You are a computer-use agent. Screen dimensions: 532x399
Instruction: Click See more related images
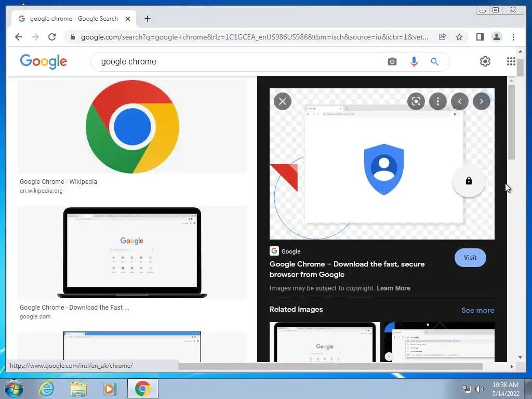[478, 310]
